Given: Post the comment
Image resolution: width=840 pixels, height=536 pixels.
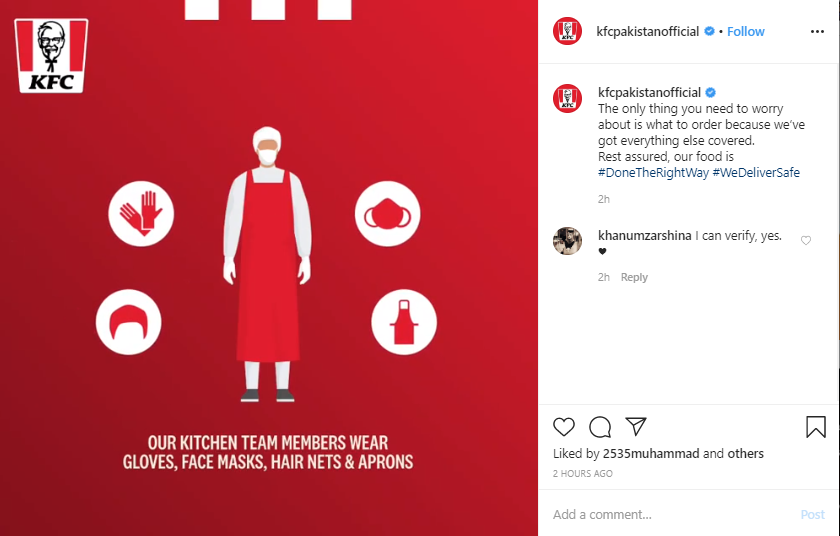Looking at the screenshot, I should point(812,515).
